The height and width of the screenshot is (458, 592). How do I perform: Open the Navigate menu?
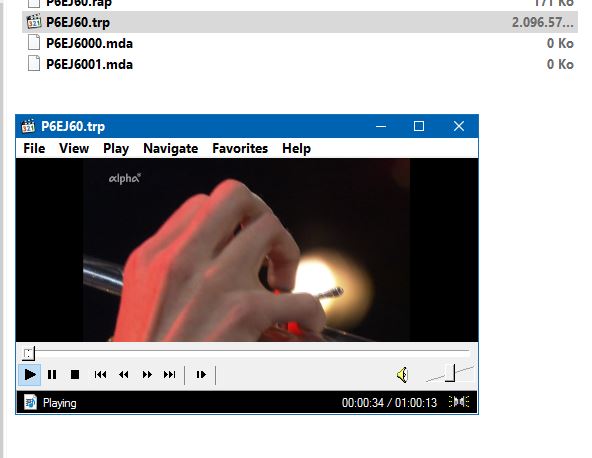(x=171, y=148)
